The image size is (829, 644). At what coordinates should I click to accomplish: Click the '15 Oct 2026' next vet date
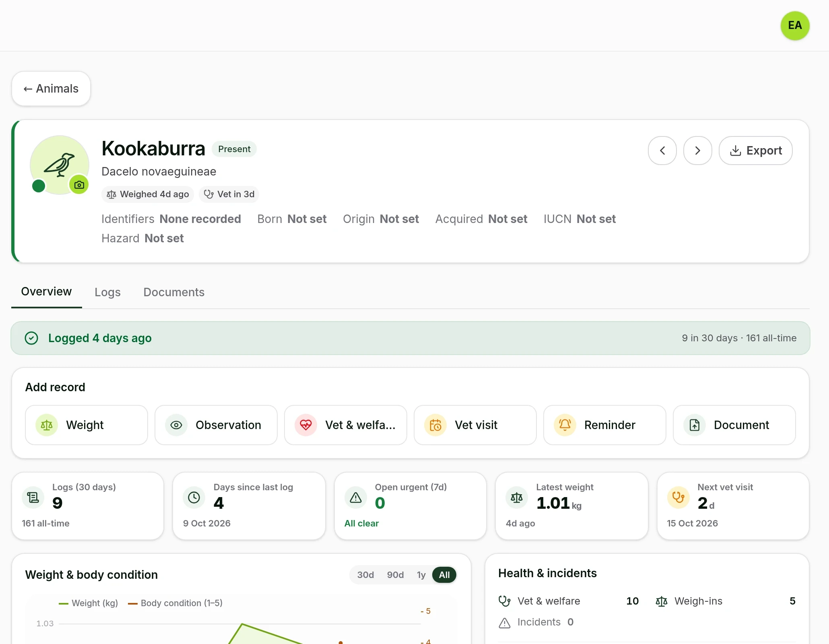click(x=692, y=523)
